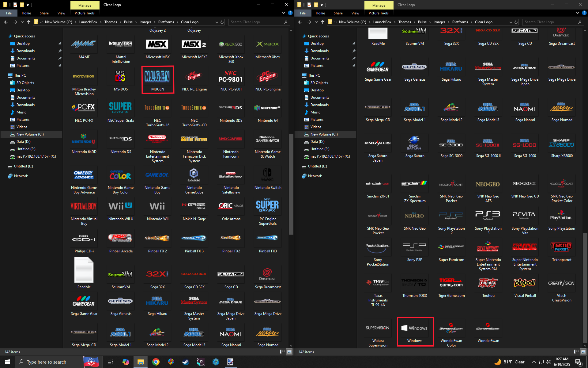
Task: Go up one folder level in right window
Action: 323,22
